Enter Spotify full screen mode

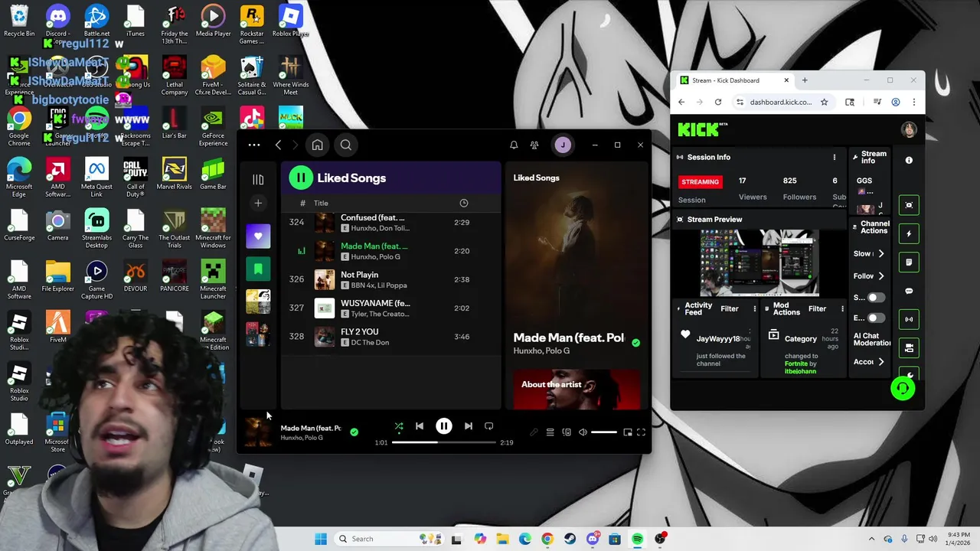point(642,432)
